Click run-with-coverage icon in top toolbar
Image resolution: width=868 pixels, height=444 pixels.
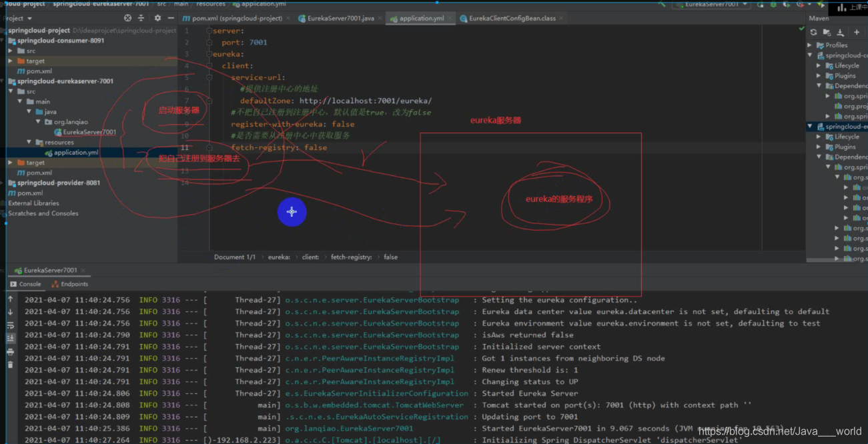pyautogui.click(x=786, y=4)
